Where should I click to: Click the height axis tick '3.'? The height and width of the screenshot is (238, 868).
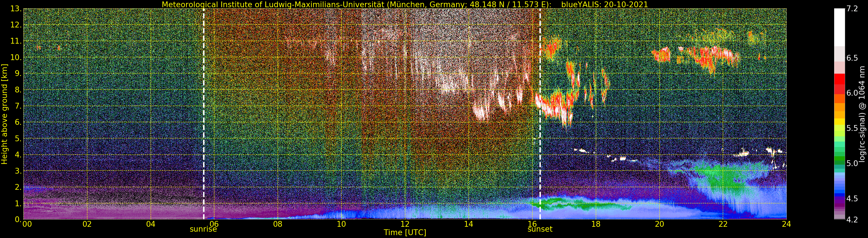tap(18, 170)
